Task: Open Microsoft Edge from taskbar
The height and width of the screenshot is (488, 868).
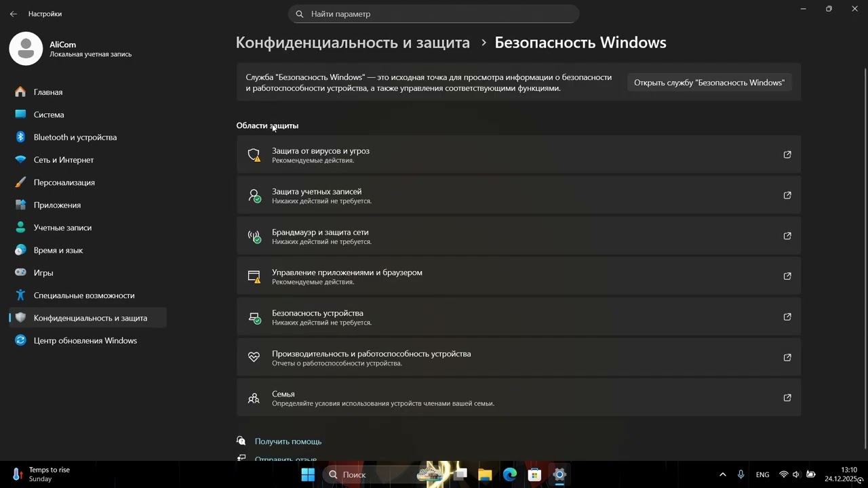Action: pyautogui.click(x=510, y=474)
